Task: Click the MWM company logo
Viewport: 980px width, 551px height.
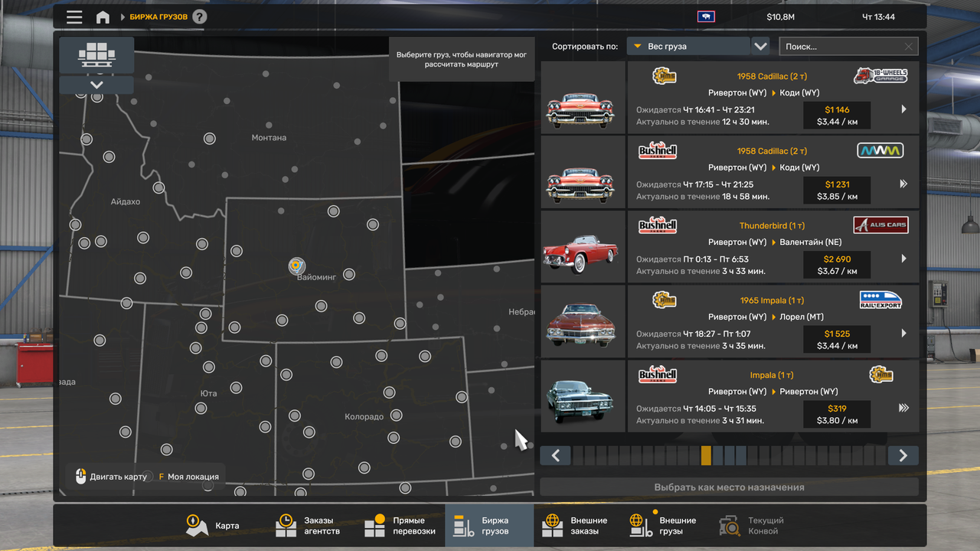Action: [x=880, y=151]
